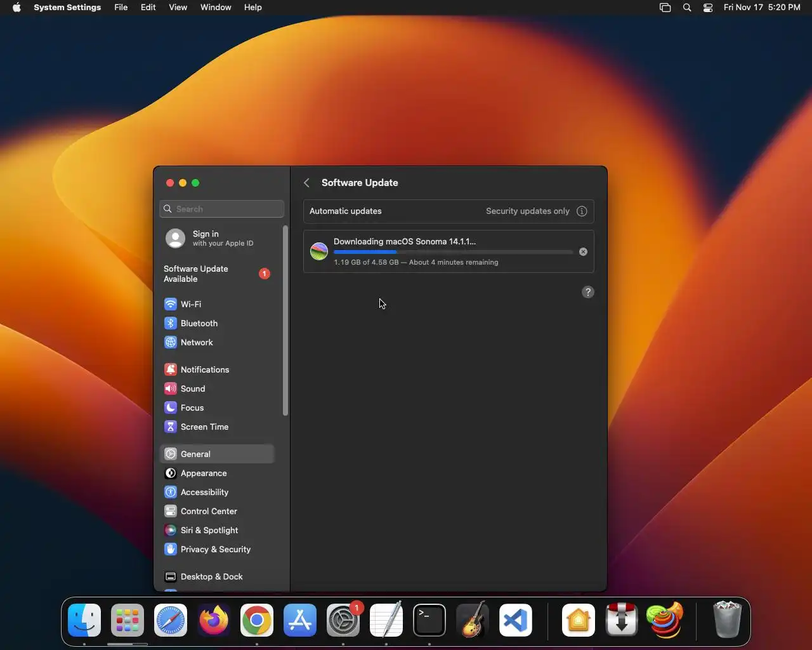Open Finder from the Dock

click(84, 620)
